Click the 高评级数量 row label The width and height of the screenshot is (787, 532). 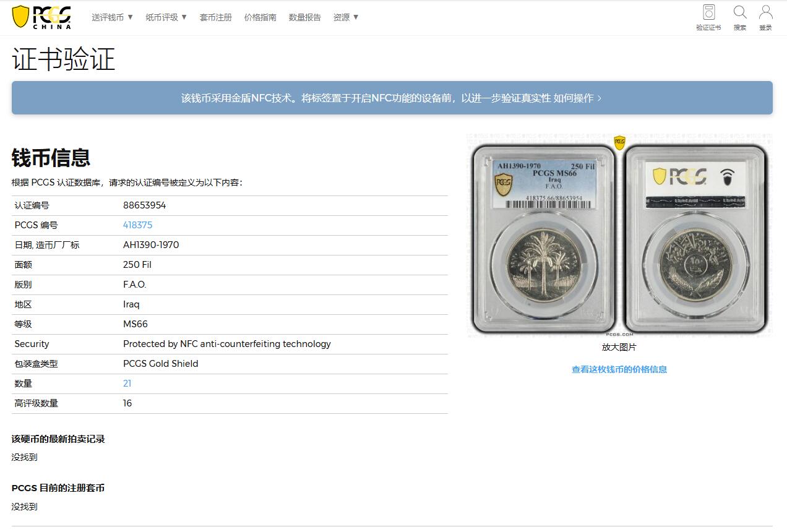point(36,403)
